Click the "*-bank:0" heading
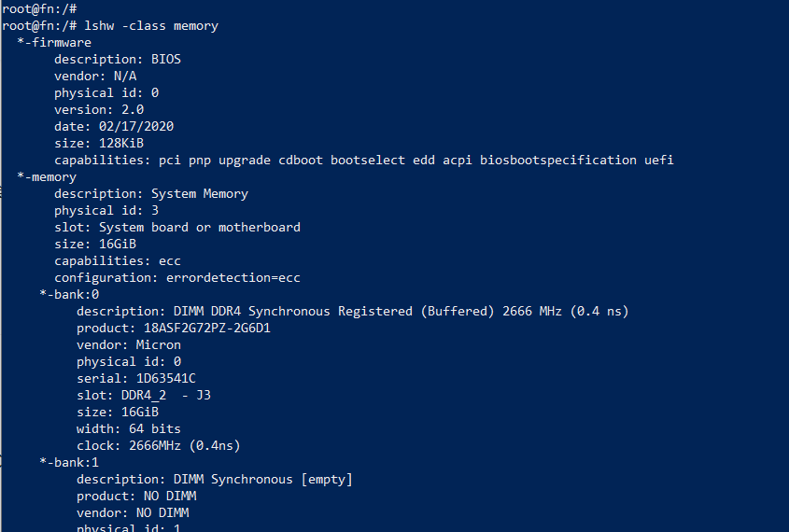 point(69,294)
